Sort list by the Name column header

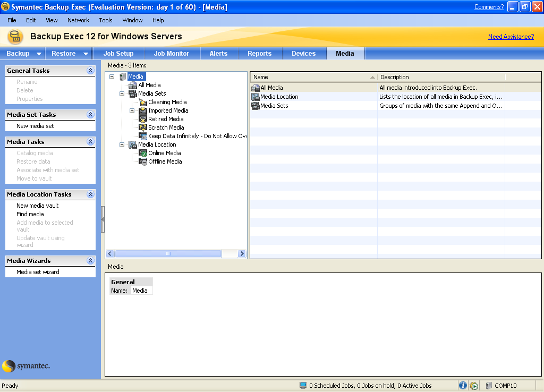tap(314, 77)
